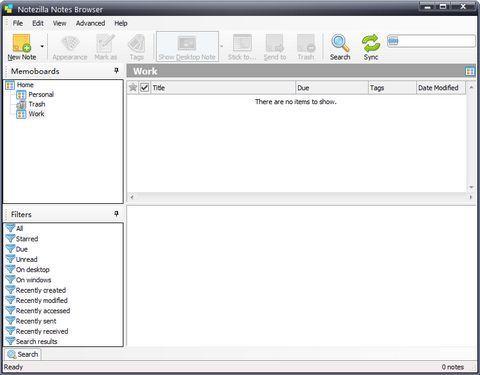The image size is (480, 375).
Task: Open the Tags toolbar icon
Action: pyautogui.click(x=136, y=47)
